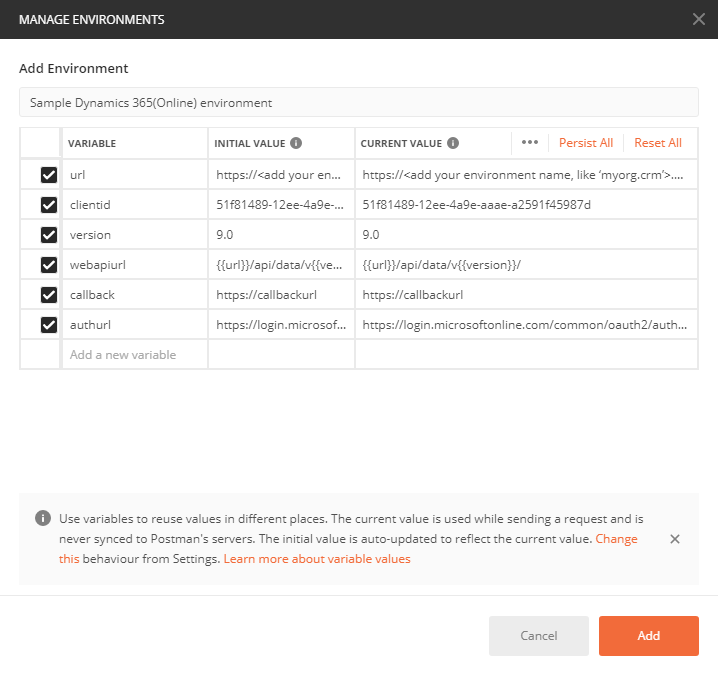Click the Cancel button
The width and height of the screenshot is (718, 675).
(538, 636)
